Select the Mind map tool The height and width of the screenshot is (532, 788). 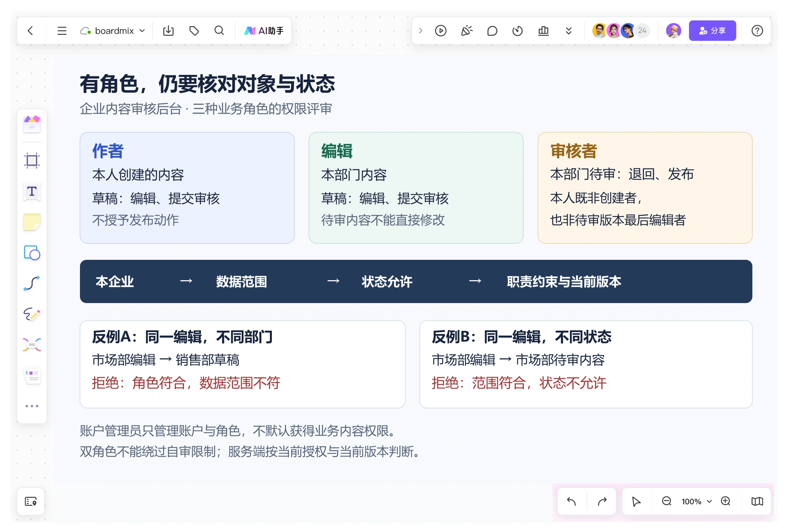[x=32, y=344]
